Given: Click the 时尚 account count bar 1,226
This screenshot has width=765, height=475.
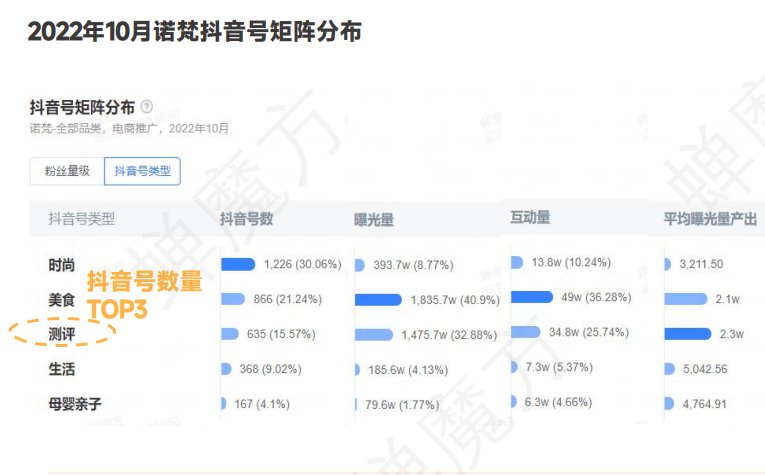Looking at the screenshot, I should pos(238,264).
